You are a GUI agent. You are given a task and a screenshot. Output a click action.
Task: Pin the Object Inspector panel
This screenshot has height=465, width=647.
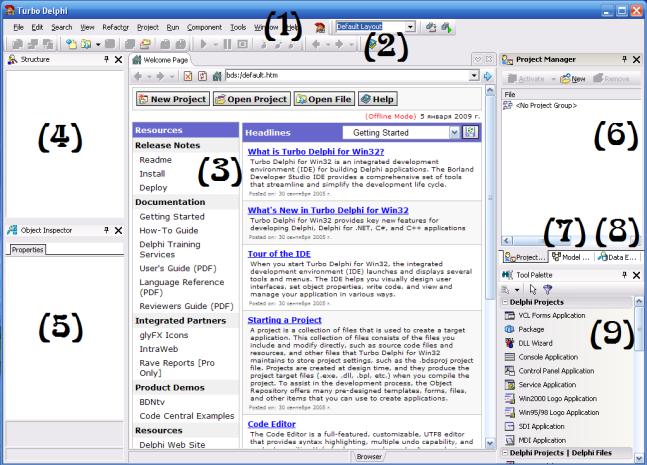[x=106, y=230]
